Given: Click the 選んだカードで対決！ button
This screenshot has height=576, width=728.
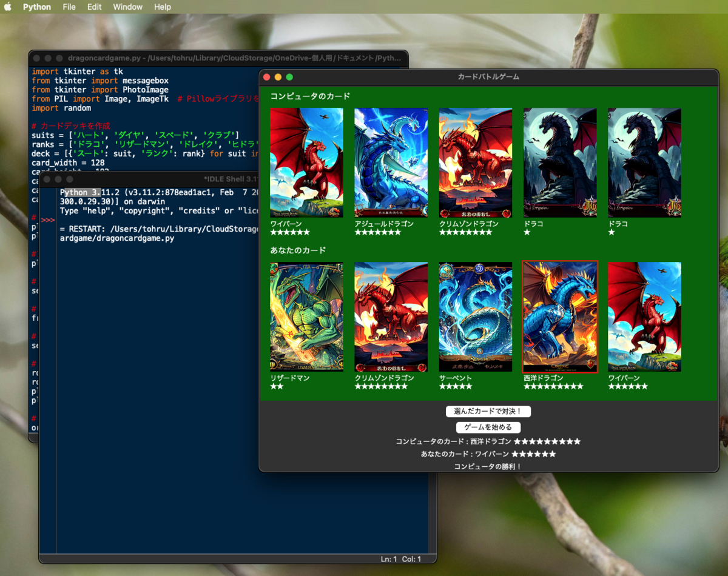Looking at the screenshot, I should coord(488,412).
